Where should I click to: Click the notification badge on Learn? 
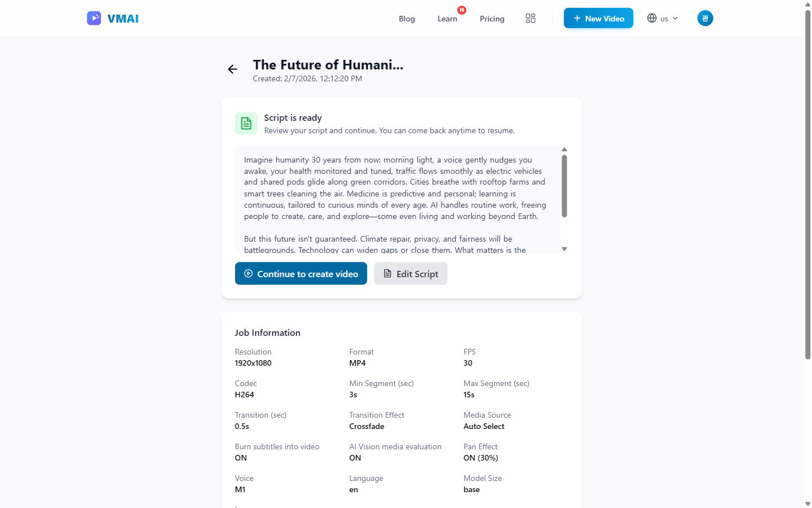(462, 10)
